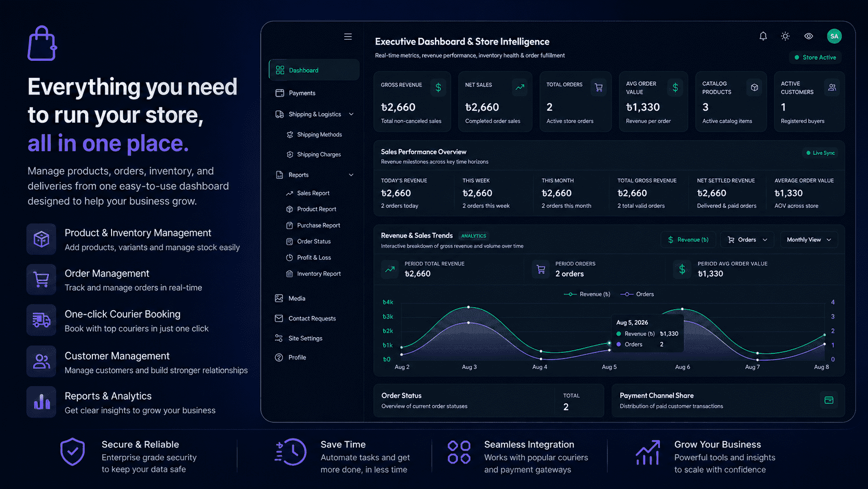Click the Secure & Reliable shield icon
The image size is (868, 489).
click(x=73, y=452)
